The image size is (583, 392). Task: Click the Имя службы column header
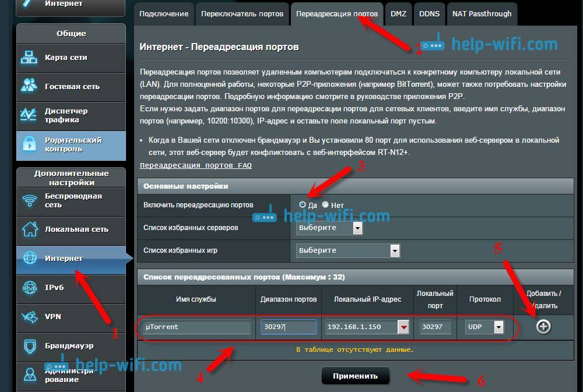[196, 299]
